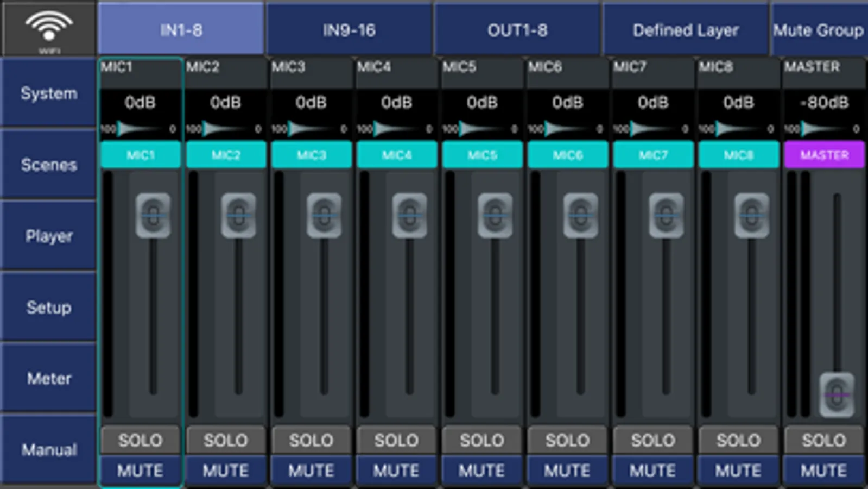Click the MIC5 fader knob
The height and width of the screenshot is (489, 868).
495,216
